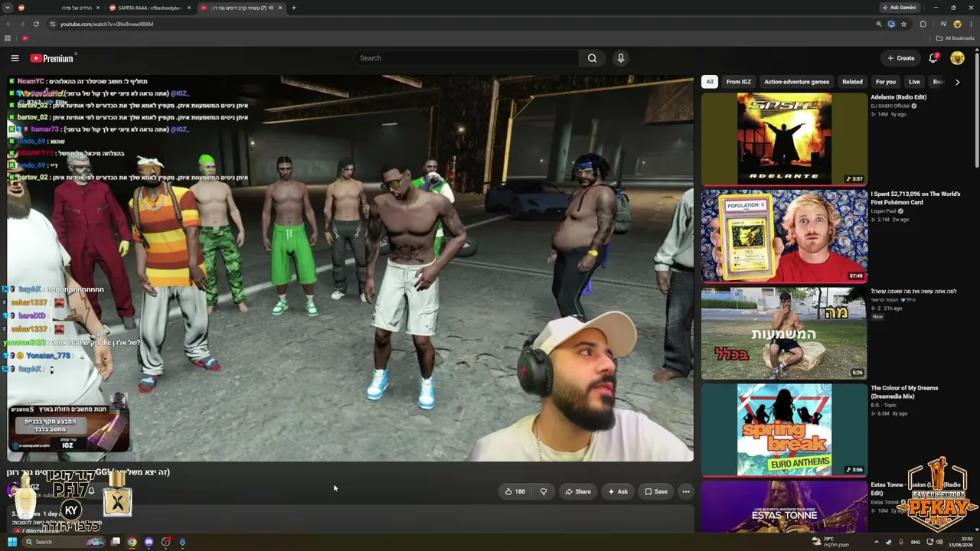Open The Colour of My Dreams title
Viewport: 980px width, 551px height.
(x=903, y=392)
